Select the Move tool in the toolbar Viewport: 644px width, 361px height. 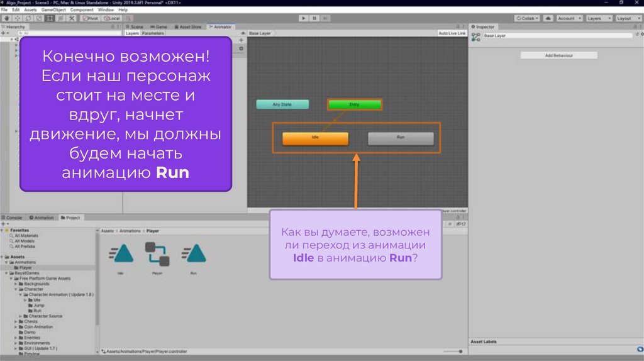[x=17, y=18]
